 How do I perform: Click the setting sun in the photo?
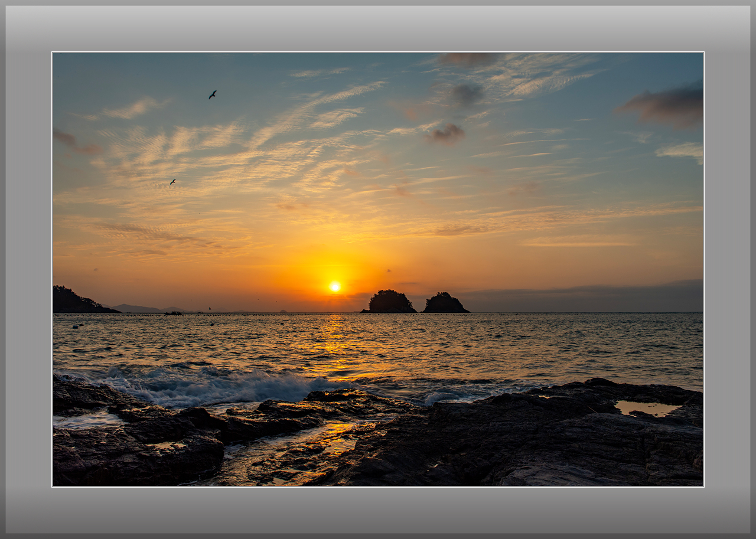click(x=335, y=286)
